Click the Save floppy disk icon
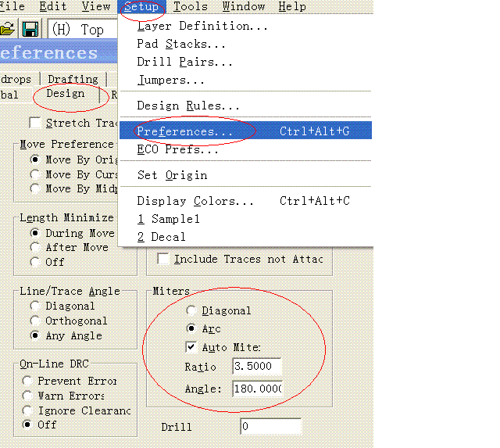Viewport: 500px width, 448px height. [x=30, y=29]
